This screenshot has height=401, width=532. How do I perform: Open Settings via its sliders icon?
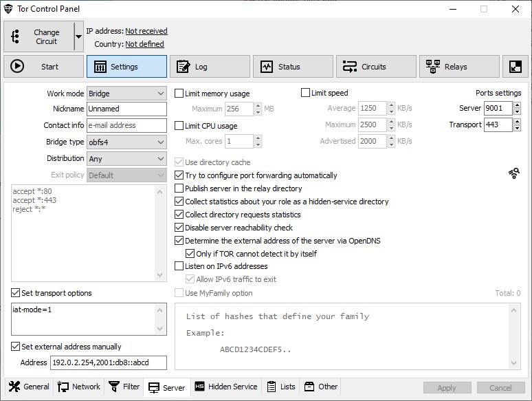point(100,67)
